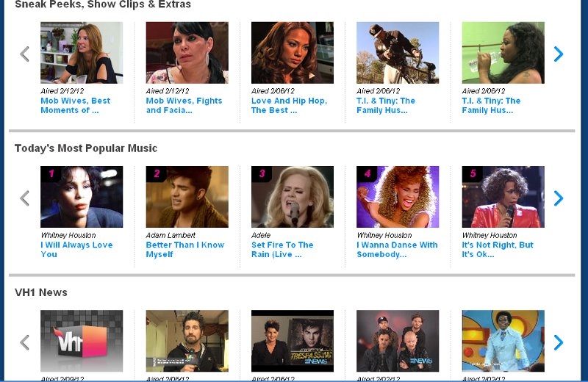
Task: Advance Most Popular Music carousel right
Action: (x=558, y=198)
